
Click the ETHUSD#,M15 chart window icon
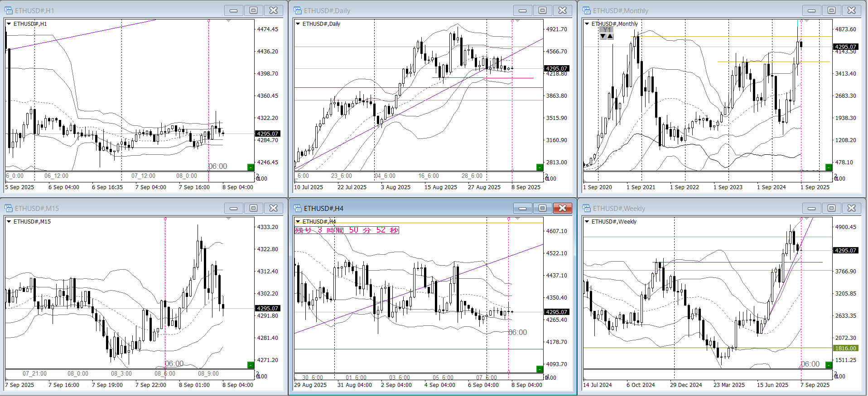(x=9, y=208)
